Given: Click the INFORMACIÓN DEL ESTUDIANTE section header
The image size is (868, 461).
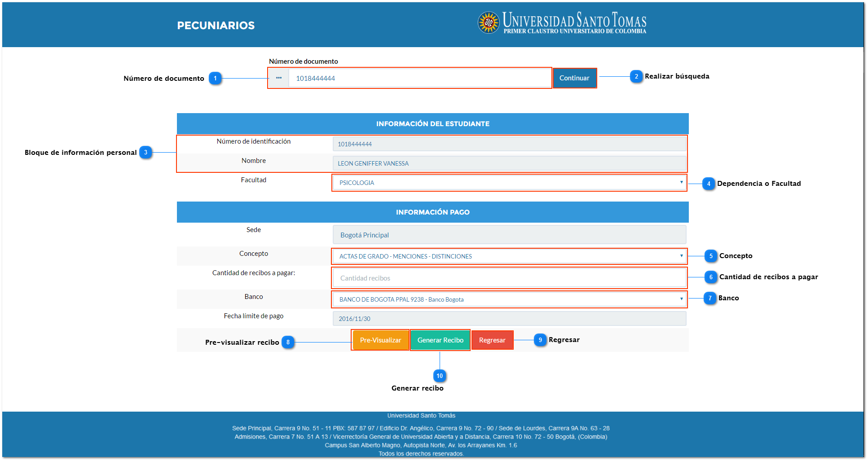Looking at the screenshot, I should click(x=432, y=123).
